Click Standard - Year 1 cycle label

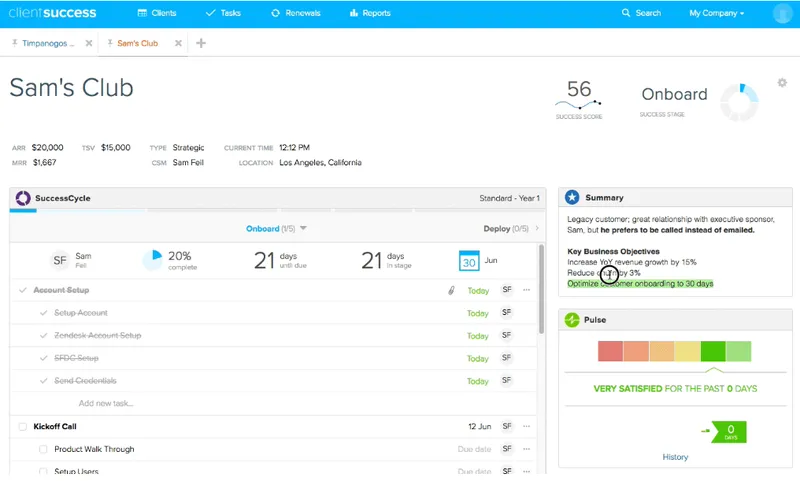coord(509,198)
